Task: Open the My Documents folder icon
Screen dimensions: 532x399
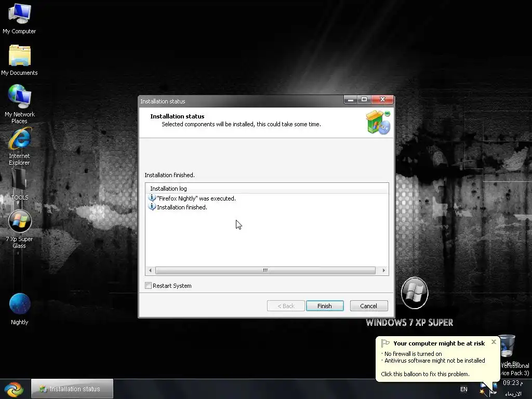Action: point(20,56)
